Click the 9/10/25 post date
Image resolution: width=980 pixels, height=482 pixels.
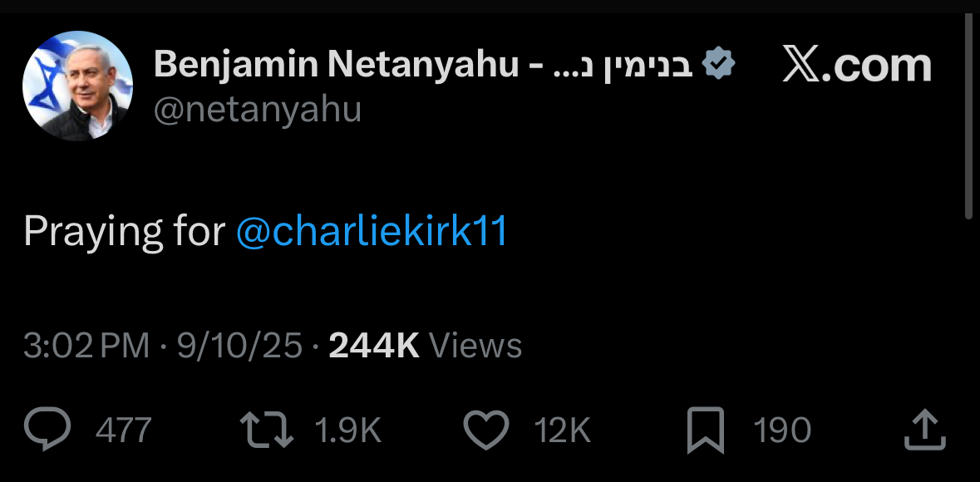239,345
